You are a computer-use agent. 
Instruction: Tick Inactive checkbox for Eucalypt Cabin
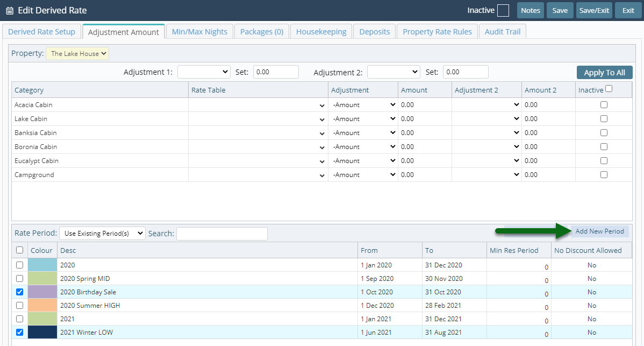604,161
